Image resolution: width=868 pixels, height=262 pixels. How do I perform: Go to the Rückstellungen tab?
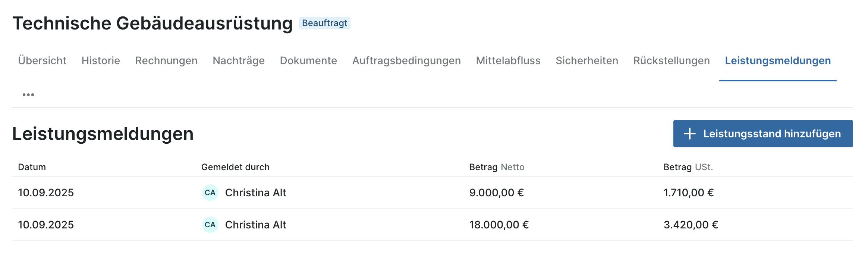(x=672, y=60)
